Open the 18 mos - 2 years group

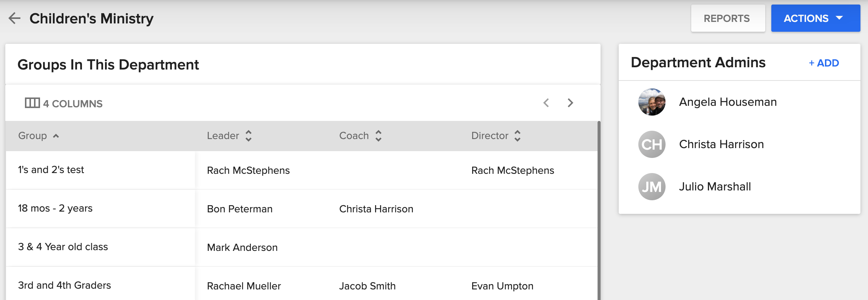click(x=55, y=209)
